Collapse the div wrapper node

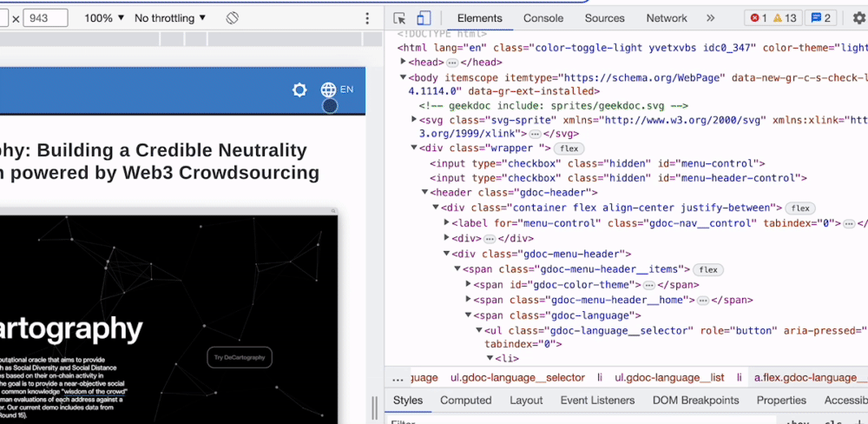pos(413,148)
